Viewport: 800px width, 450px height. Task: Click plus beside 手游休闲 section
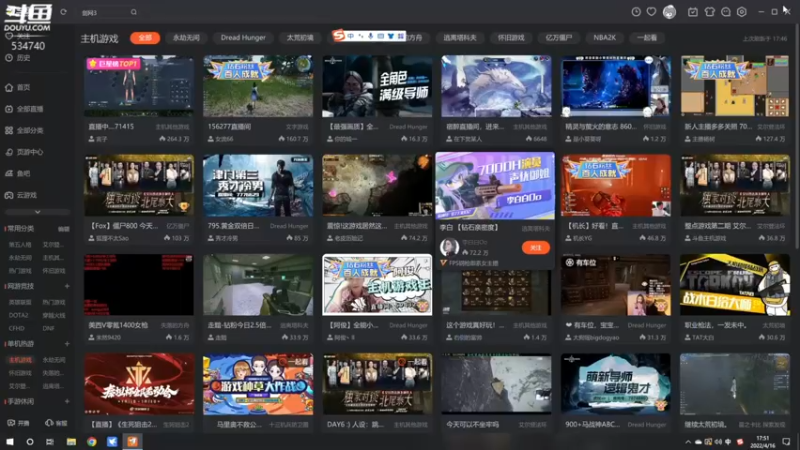(67, 402)
